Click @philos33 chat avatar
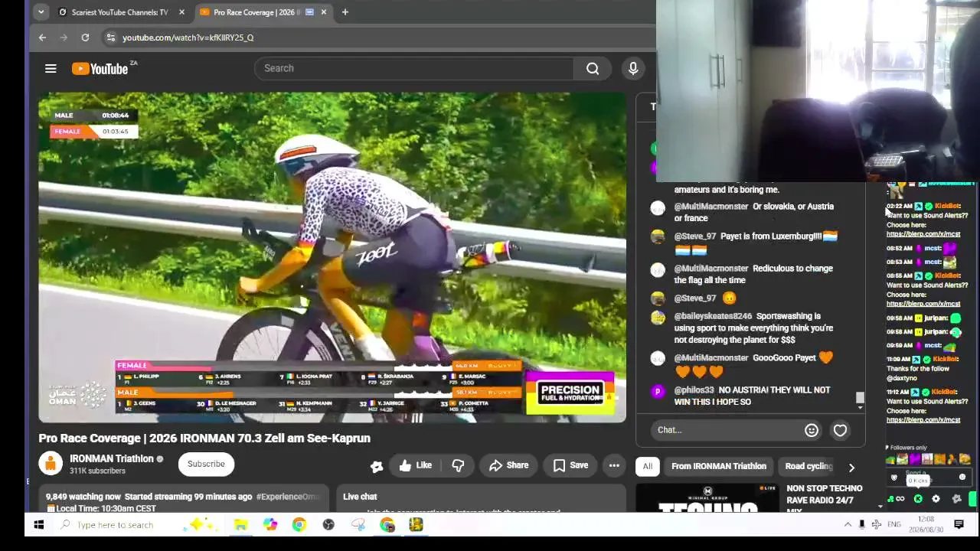Image resolution: width=980 pixels, height=551 pixels. 658,391
